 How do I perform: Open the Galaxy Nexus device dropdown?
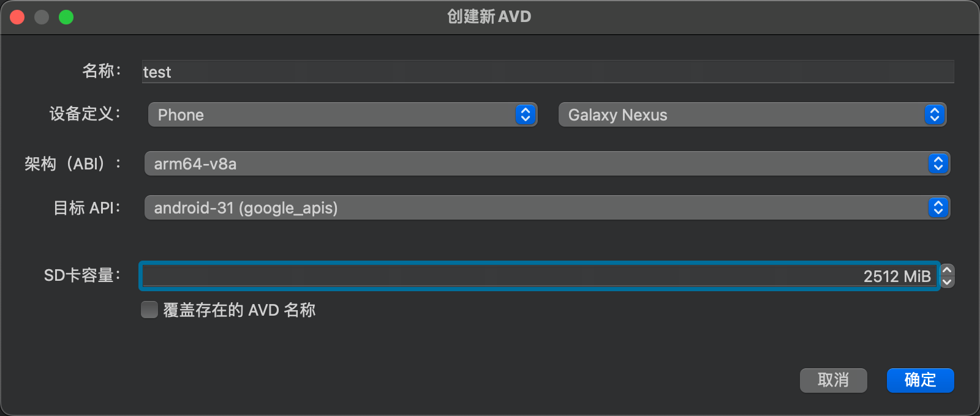[752, 114]
